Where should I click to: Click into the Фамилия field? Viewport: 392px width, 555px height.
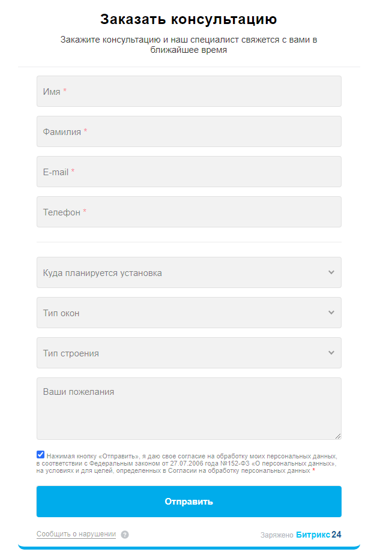(188, 131)
